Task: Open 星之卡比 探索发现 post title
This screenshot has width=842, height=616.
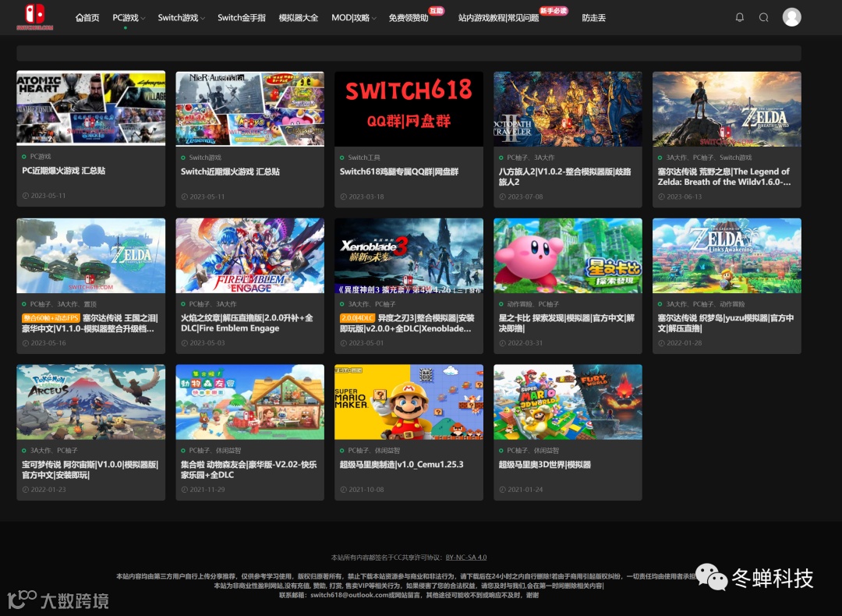Action: click(567, 324)
